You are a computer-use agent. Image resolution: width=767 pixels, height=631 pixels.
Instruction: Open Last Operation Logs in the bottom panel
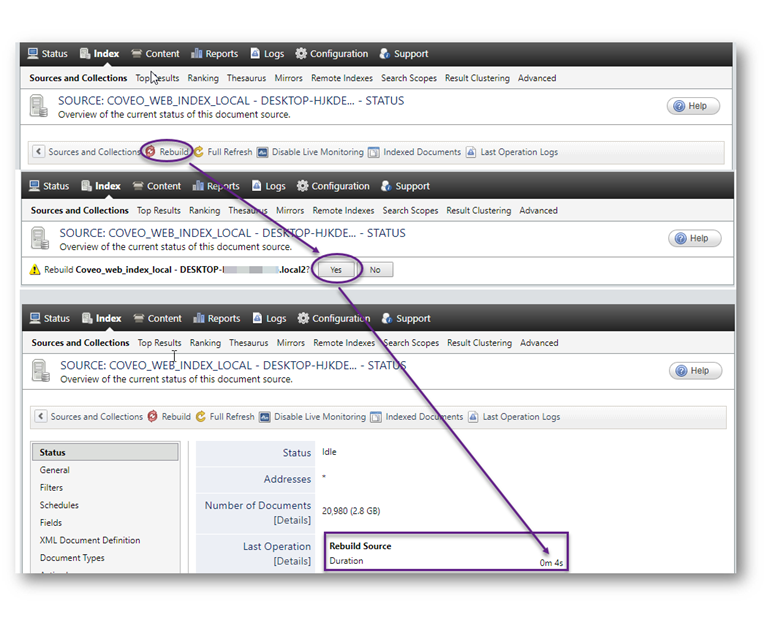point(514,417)
